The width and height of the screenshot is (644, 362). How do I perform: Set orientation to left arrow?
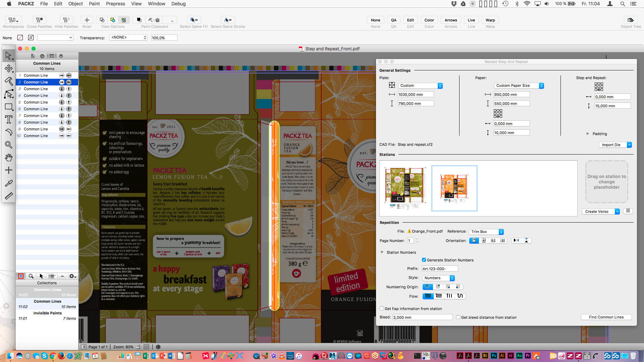click(x=493, y=240)
